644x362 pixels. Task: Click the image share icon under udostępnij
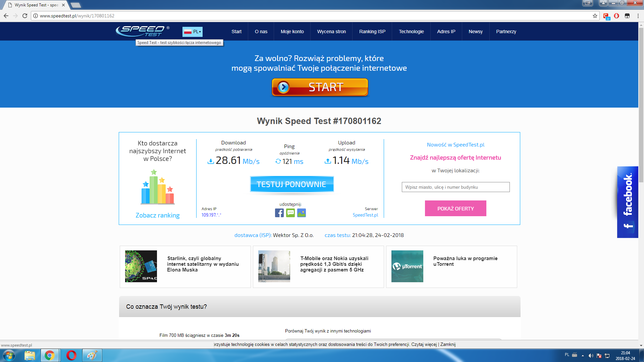pos(302,213)
